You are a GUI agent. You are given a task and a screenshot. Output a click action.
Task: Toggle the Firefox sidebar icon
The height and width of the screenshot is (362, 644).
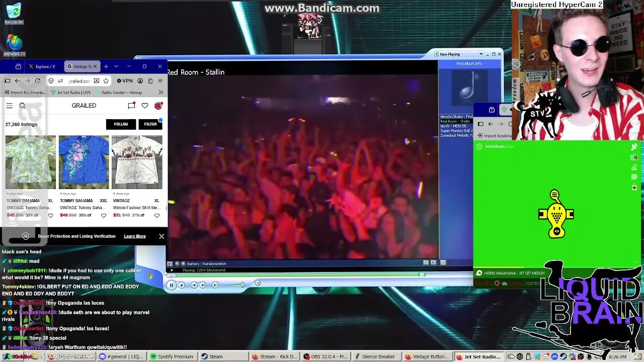(7, 80)
